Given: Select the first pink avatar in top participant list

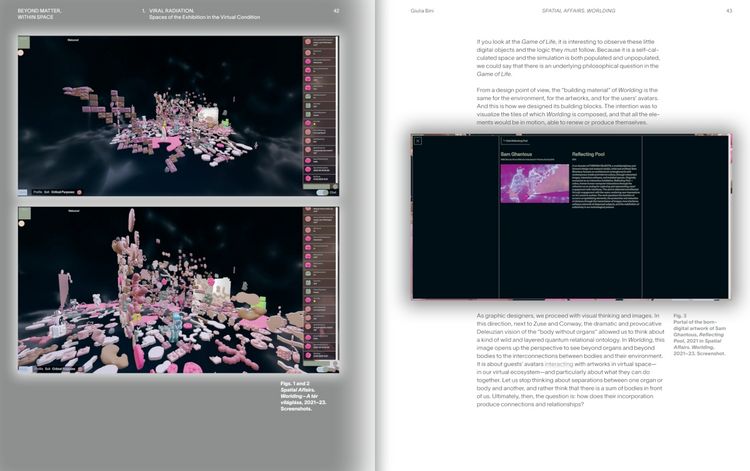Looking at the screenshot, I should click(308, 42).
